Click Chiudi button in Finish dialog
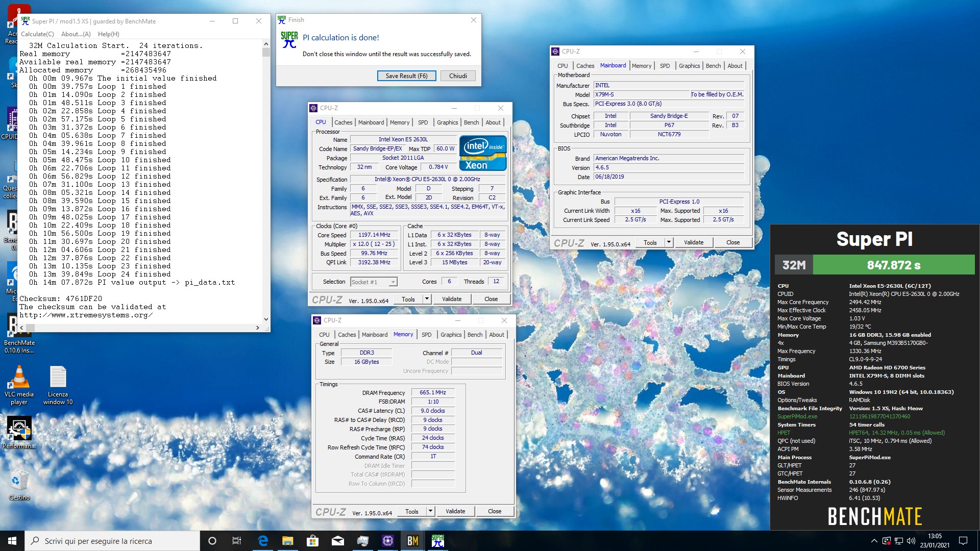Image resolution: width=980 pixels, height=551 pixels. pos(458,76)
